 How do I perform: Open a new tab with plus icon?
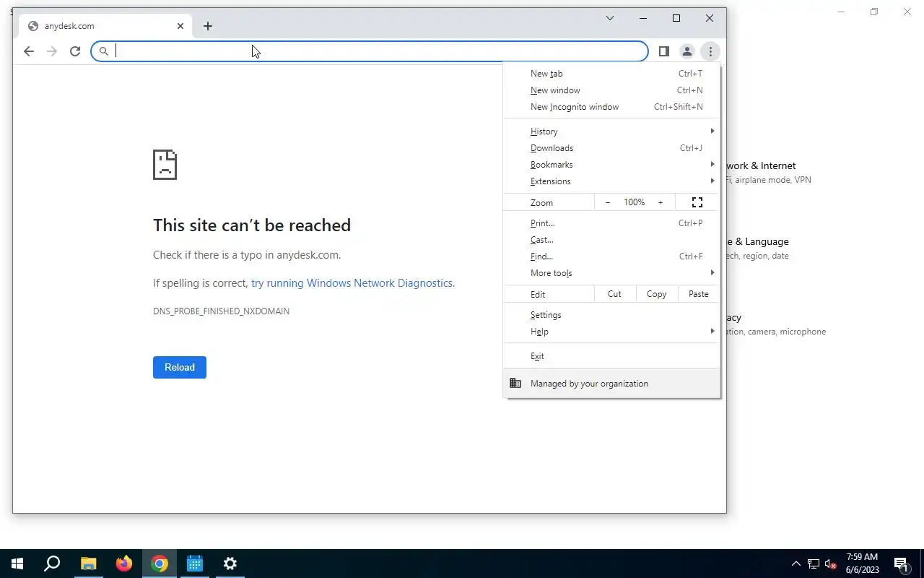click(x=208, y=26)
